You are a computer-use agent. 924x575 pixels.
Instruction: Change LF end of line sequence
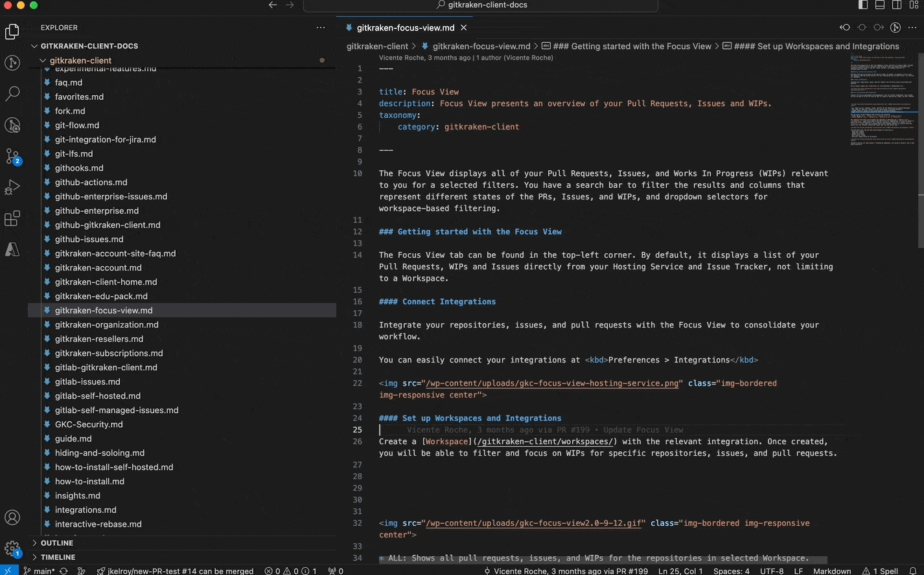coord(798,571)
